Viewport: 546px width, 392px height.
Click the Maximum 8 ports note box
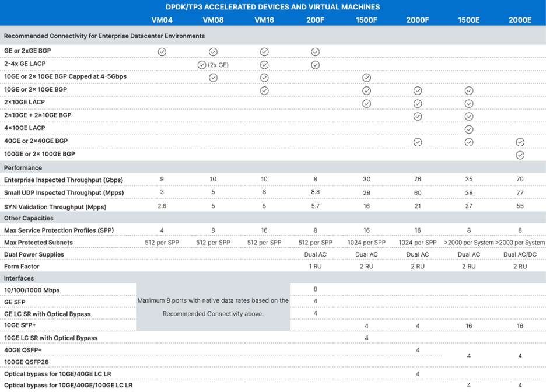point(213,307)
